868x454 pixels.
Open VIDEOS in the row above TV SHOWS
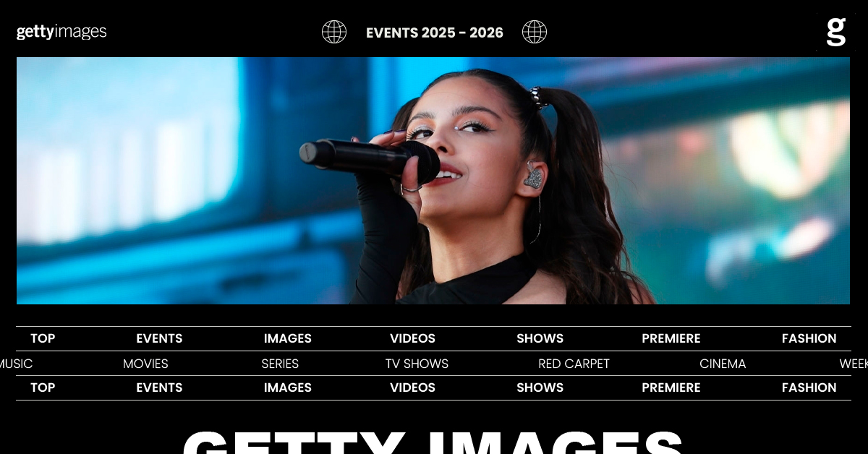tap(412, 338)
